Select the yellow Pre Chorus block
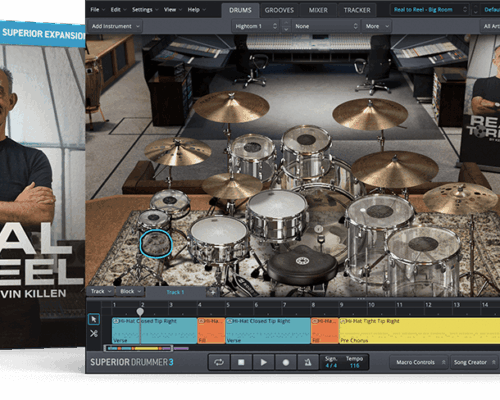This screenshot has height=400, width=500. coord(419,331)
